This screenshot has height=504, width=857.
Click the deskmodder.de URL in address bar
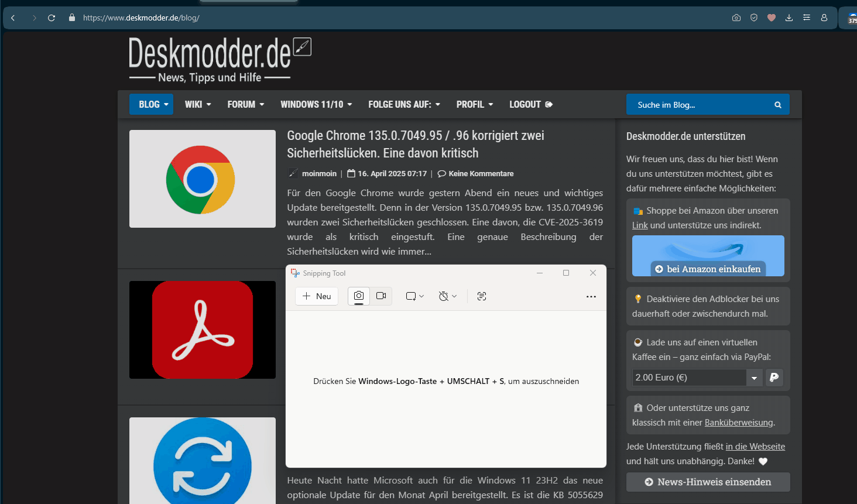[x=141, y=18]
